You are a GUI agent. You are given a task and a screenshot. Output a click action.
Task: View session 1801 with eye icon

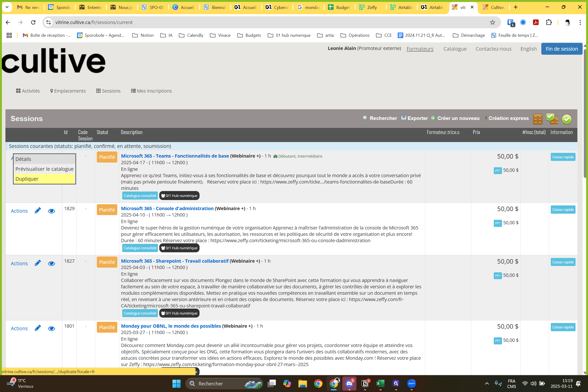point(52,328)
